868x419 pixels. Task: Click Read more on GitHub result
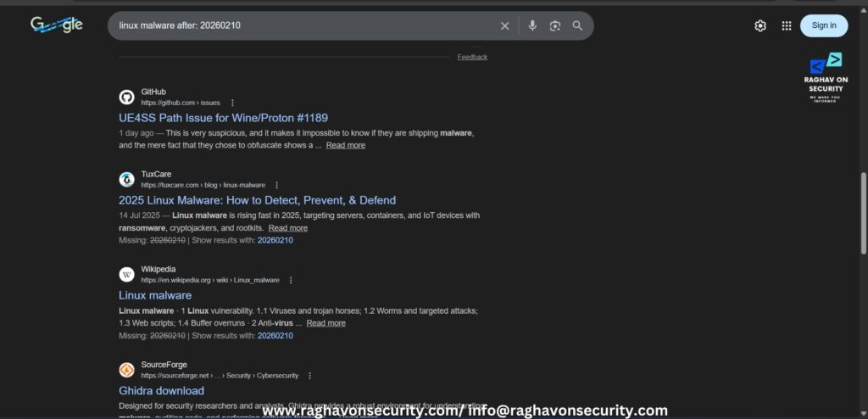[x=346, y=145]
